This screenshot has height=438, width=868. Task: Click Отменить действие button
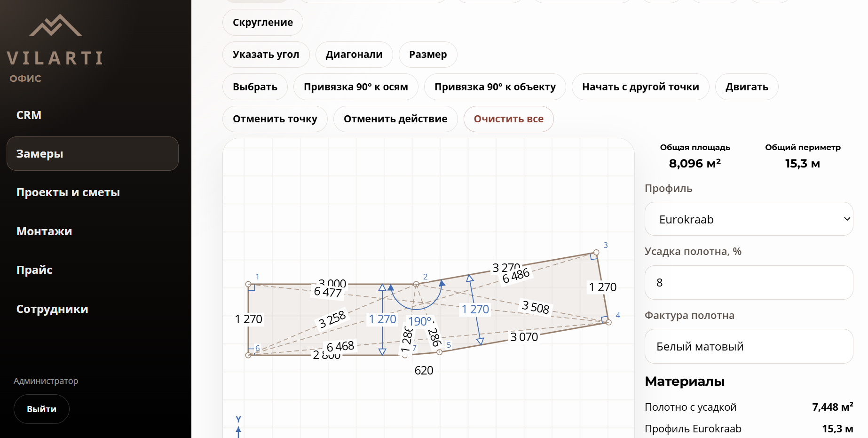(x=395, y=119)
